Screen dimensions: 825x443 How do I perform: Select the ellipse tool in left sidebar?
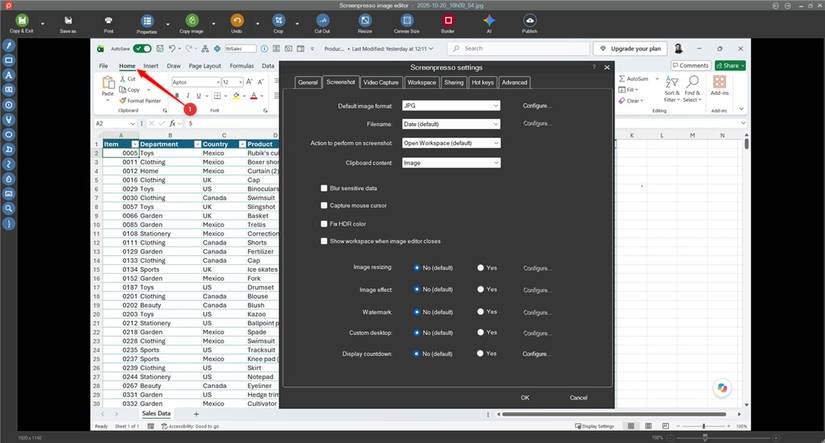[x=8, y=135]
